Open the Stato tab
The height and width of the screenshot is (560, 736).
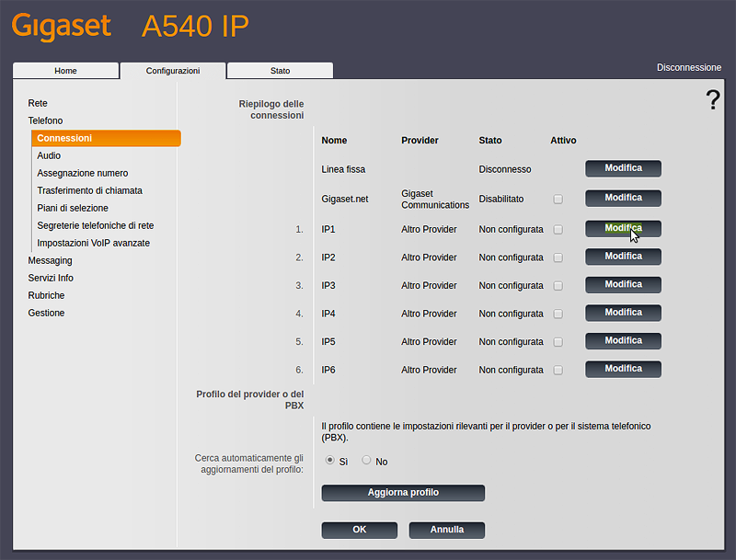click(x=281, y=71)
